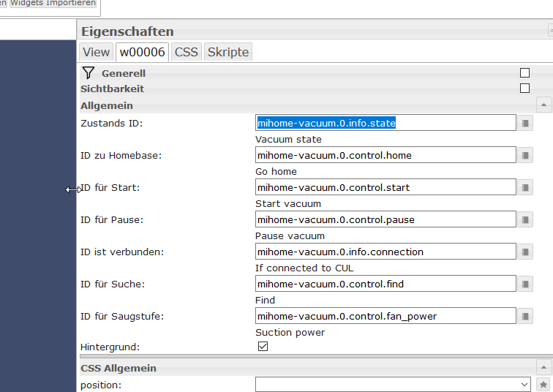Open object ID picker for ID zu Homebase
Viewport: 553px width, 392px height.
[525, 155]
